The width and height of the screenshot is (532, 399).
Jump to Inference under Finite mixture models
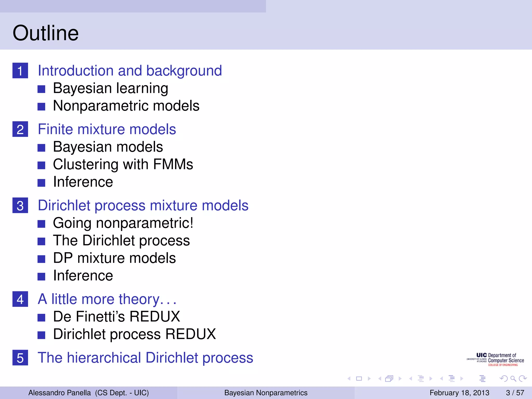(83, 182)
